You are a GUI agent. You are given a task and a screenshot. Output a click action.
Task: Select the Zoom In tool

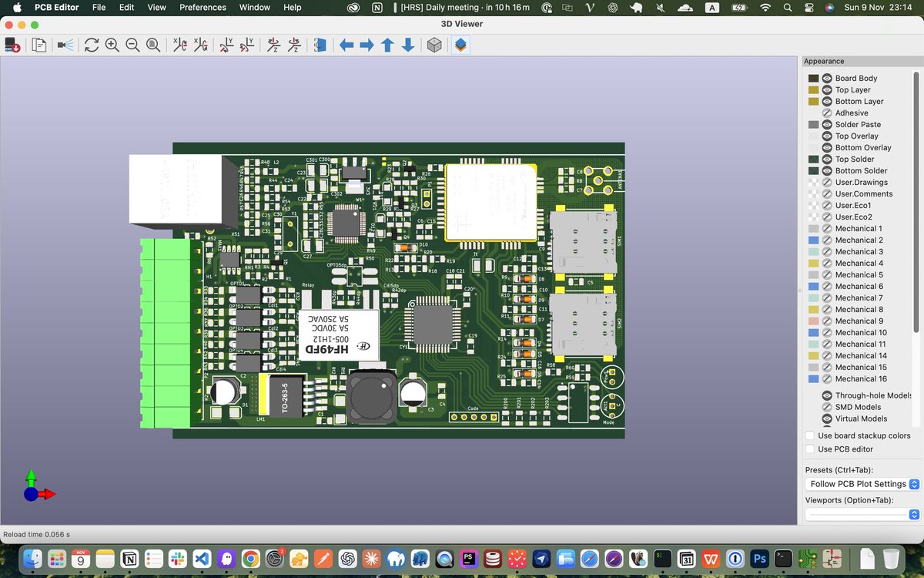(x=112, y=45)
